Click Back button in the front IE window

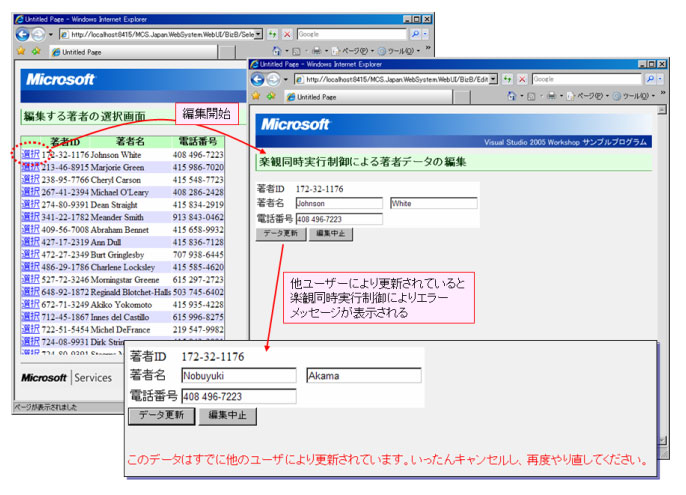(x=258, y=79)
